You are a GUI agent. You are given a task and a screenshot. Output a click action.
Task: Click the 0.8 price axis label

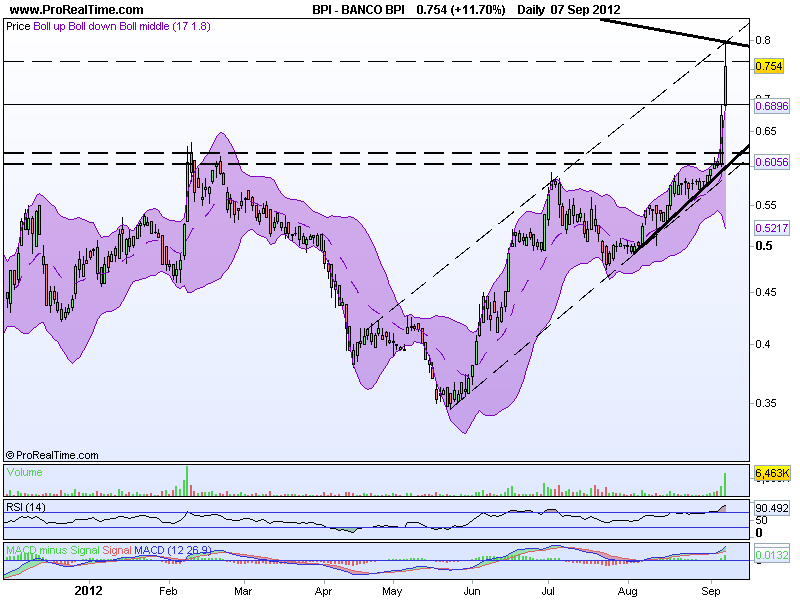(763, 40)
